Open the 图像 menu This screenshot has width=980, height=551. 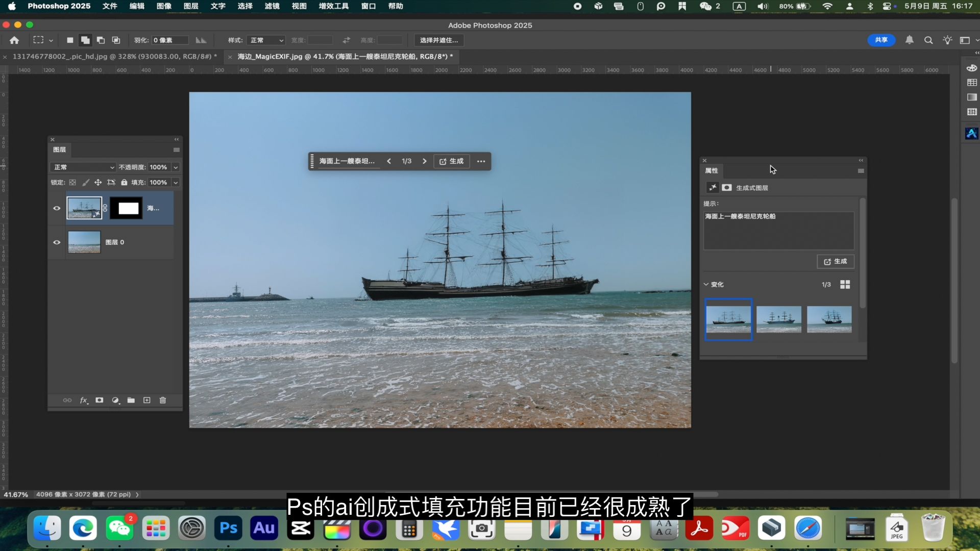coord(164,6)
